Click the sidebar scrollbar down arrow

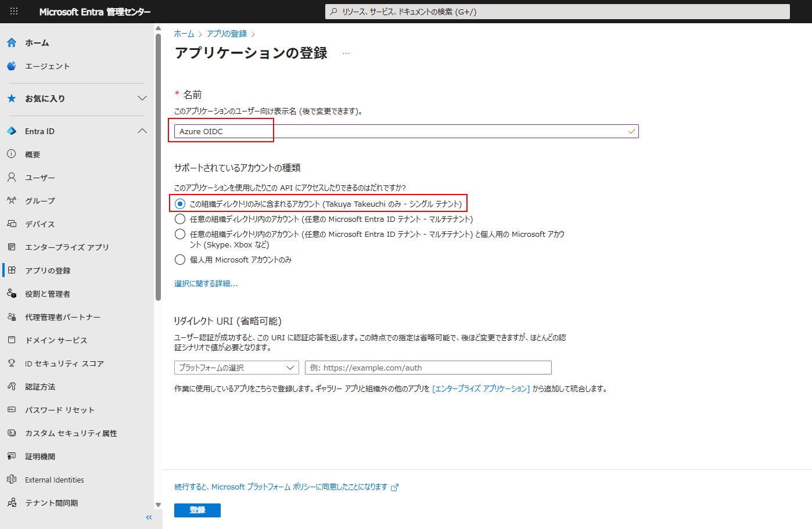[158, 505]
